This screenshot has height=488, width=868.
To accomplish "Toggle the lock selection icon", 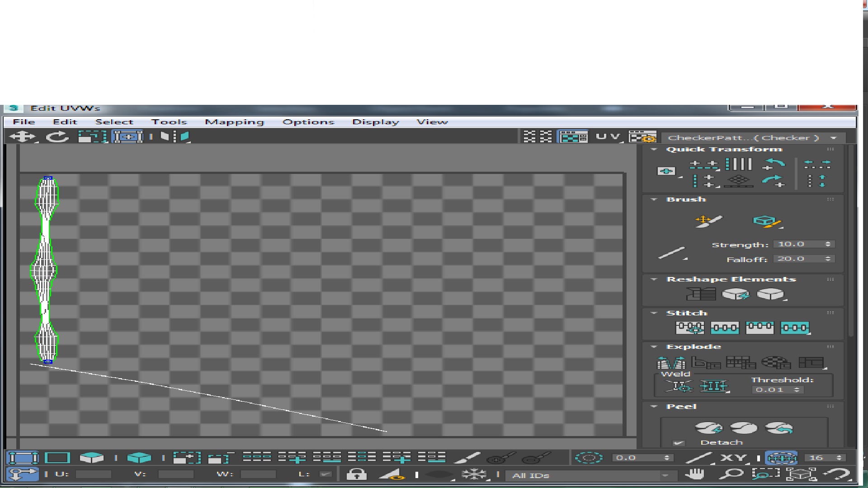I will (356, 474).
